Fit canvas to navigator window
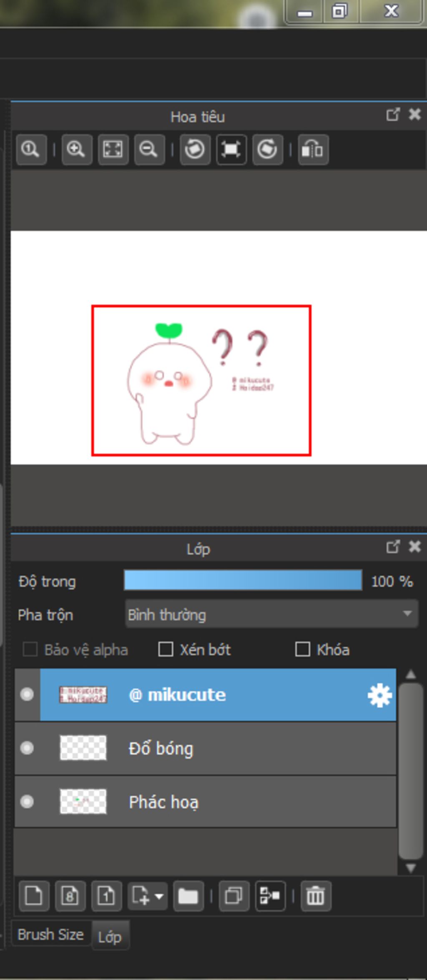The image size is (427, 980). click(113, 149)
